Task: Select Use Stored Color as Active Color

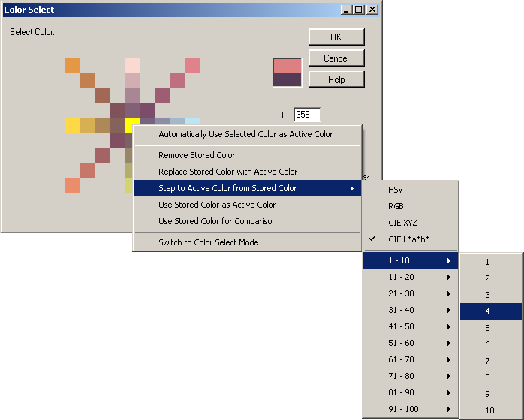Action: coord(247,205)
